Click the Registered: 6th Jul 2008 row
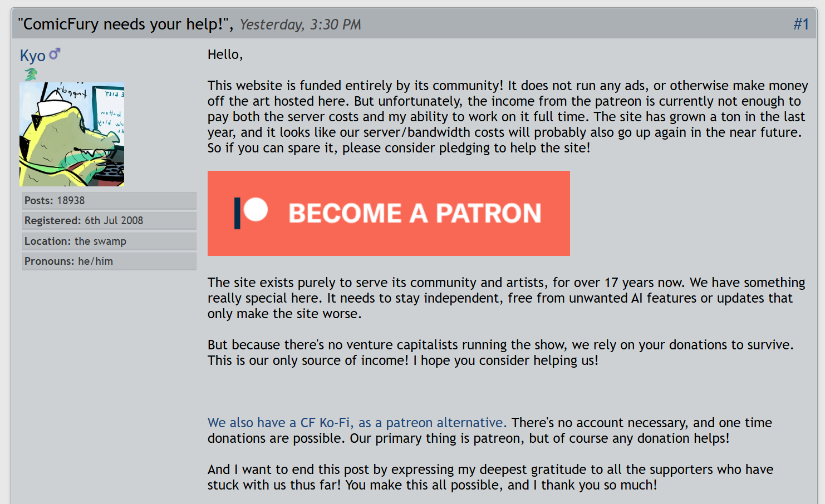 point(109,221)
